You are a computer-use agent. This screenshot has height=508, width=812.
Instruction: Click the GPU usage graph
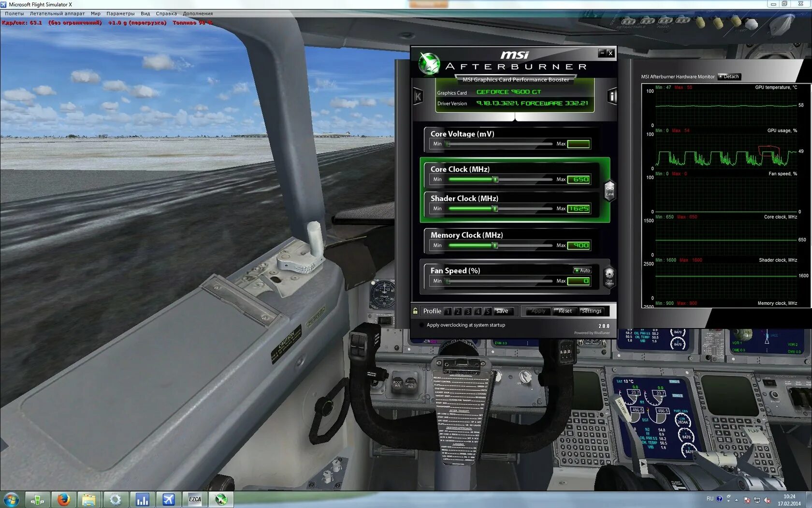click(x=725, y=151)
